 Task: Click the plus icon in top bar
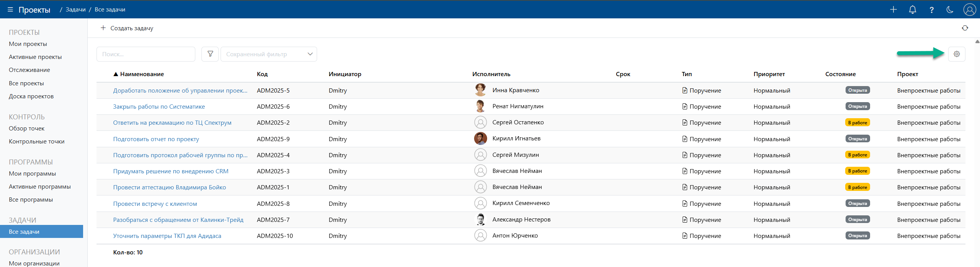[x=893, y=10]
